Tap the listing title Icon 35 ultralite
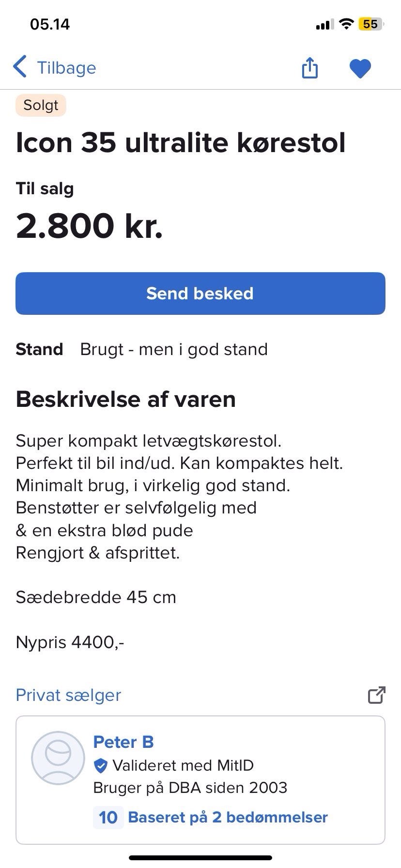 (x=181, y=142)
